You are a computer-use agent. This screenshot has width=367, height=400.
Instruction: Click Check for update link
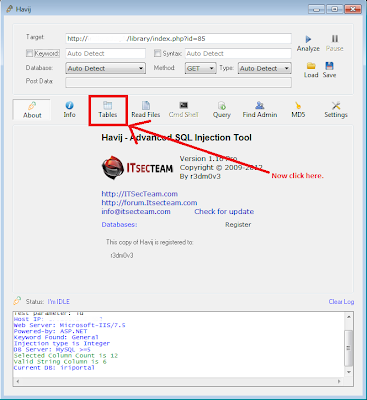224,212
